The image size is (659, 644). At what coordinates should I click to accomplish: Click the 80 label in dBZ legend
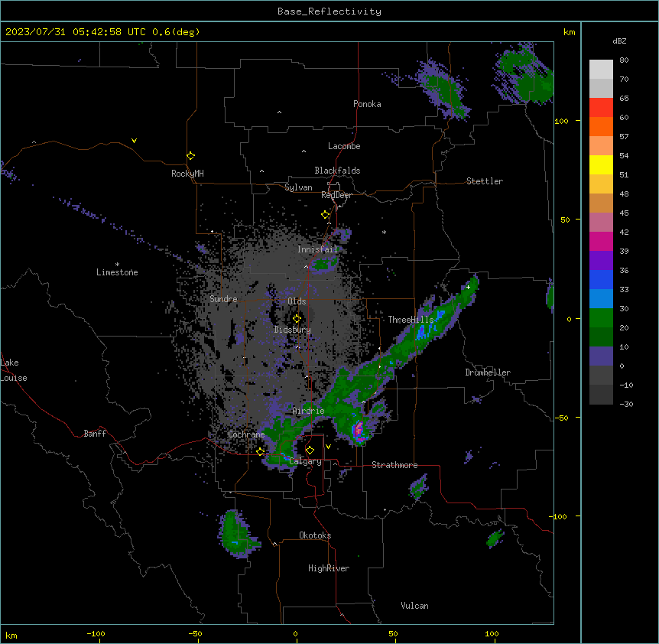(x=624, y=60)
